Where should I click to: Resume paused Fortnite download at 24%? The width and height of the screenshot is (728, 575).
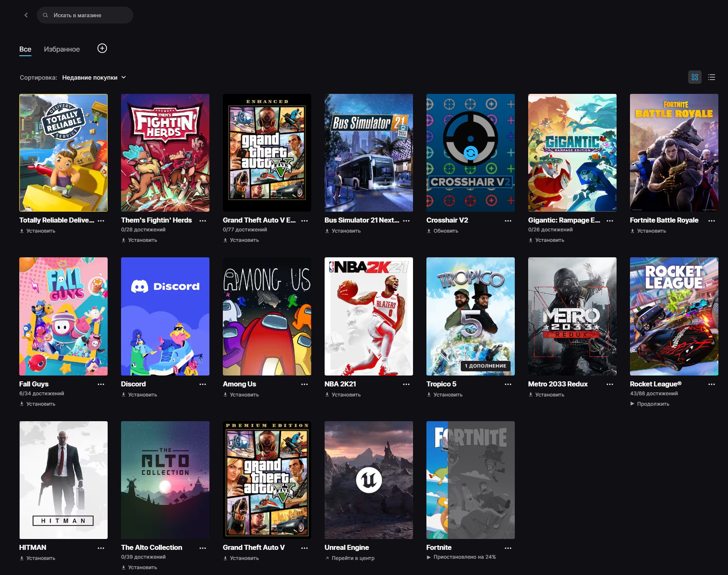click(x=464, y=557)
